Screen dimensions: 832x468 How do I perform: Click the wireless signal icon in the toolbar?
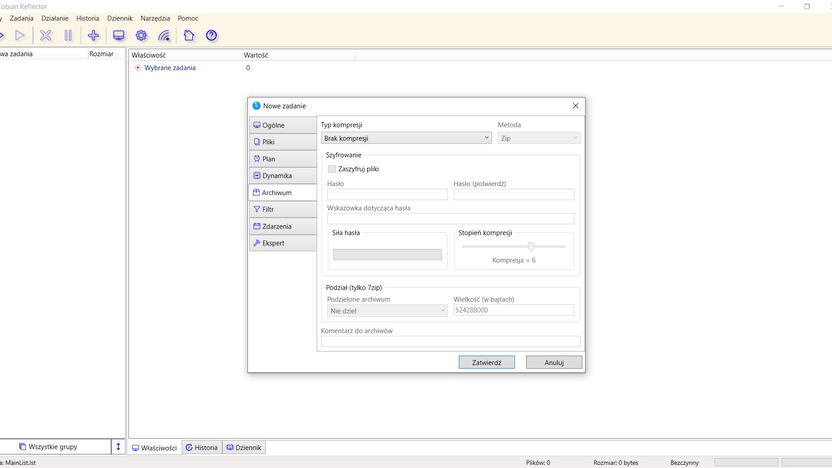[164, 36]
